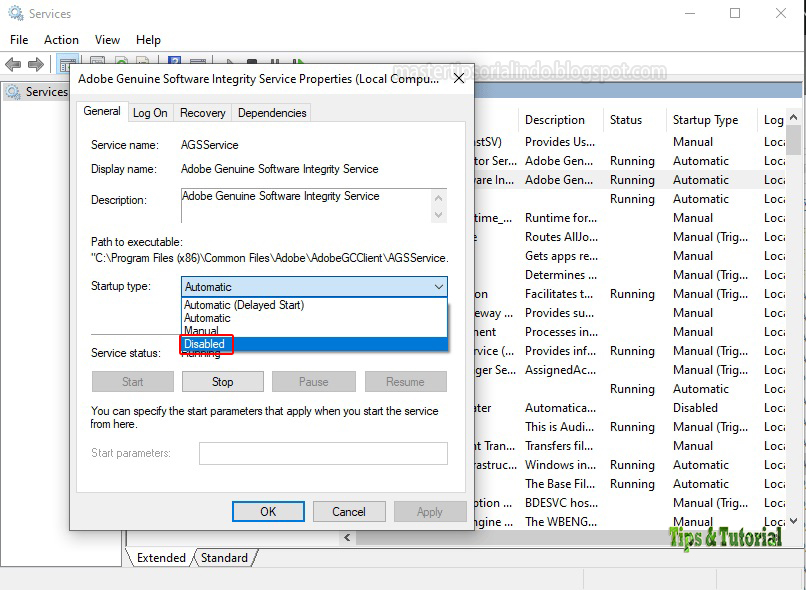Click the services list vertical scrollbar thumb
Screen dimensions: 806x590
coord(794,140)
